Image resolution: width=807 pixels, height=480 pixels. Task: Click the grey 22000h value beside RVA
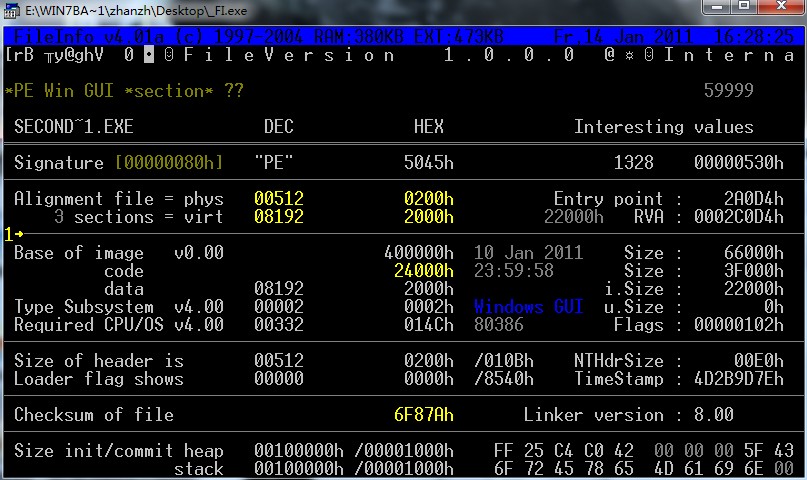(574, 217)
